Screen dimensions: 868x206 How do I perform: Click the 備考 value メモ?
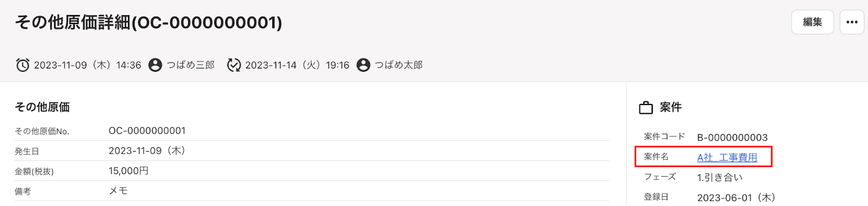click(118, 191)
